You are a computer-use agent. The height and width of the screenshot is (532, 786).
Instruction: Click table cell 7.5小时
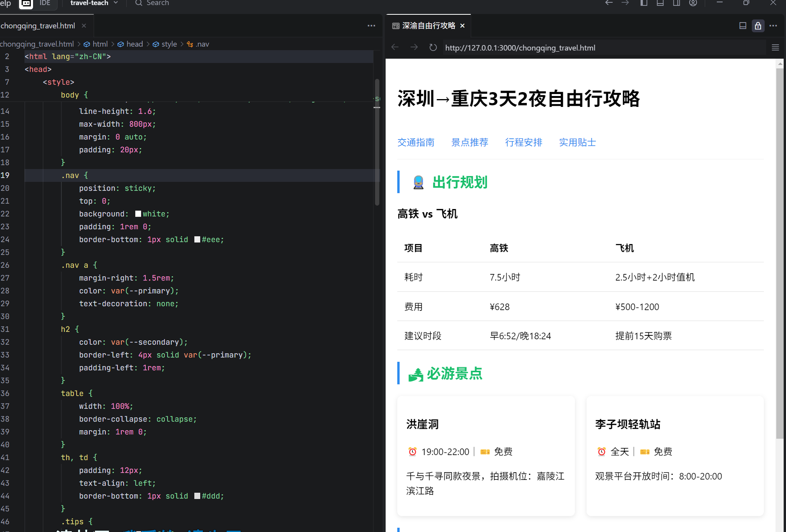point(505,277)
